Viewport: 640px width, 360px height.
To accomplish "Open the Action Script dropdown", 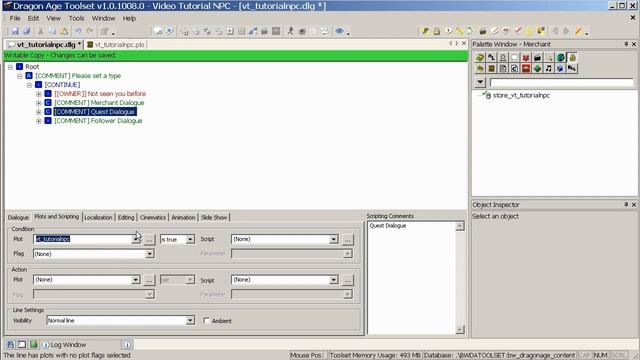I will 333,280.
